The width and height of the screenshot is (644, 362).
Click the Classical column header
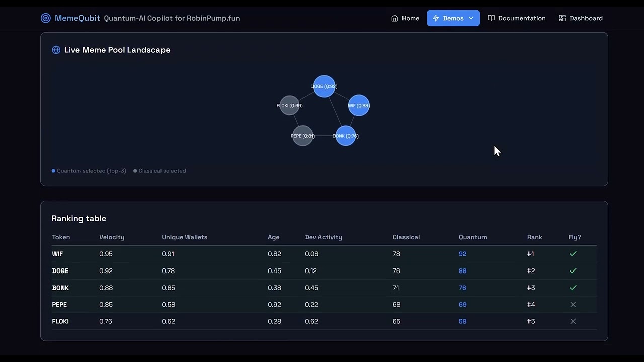point(406,237)
